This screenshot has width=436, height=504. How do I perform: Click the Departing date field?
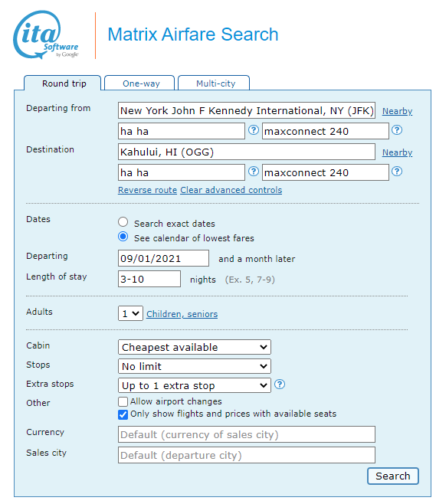(x=163, y=258)
